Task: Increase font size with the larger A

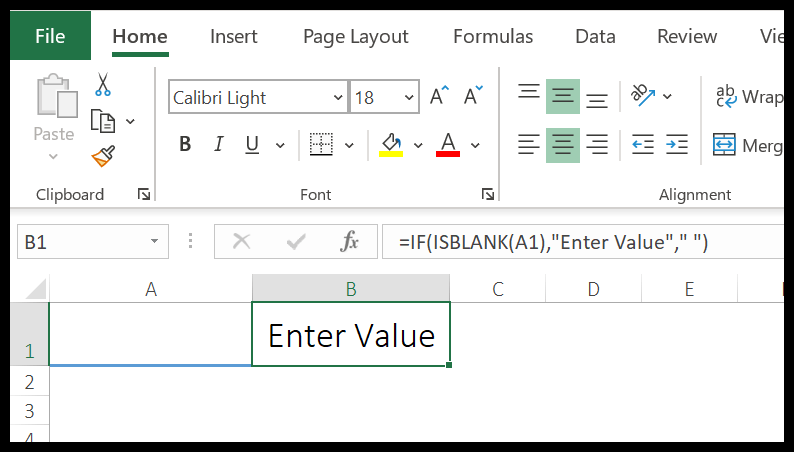Action: point(439,95)
